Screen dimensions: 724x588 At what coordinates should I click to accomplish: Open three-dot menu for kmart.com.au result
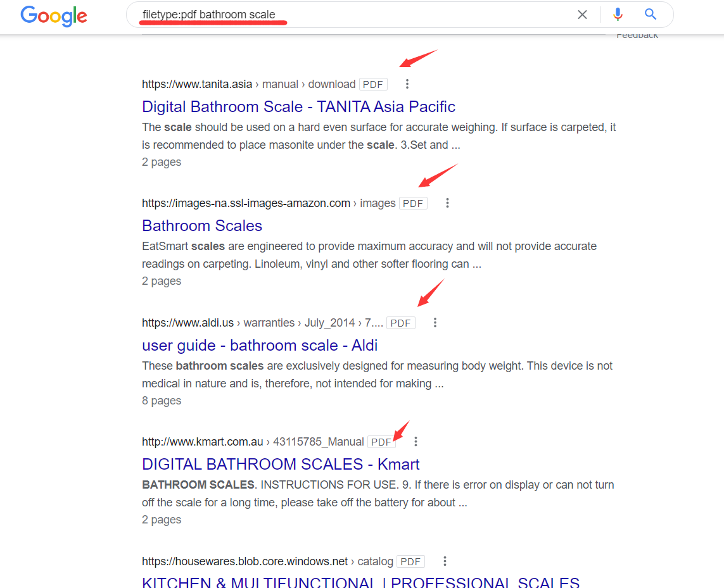tap(416, 442)
